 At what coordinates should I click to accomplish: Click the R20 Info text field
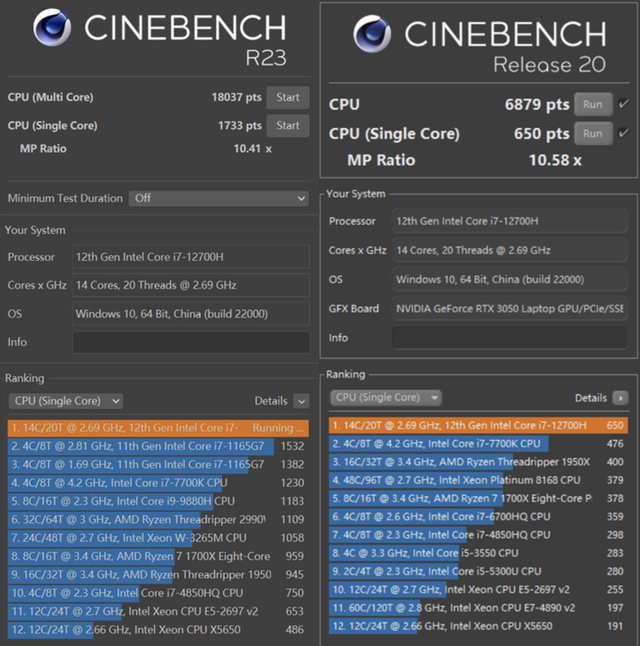coord(512,338)
